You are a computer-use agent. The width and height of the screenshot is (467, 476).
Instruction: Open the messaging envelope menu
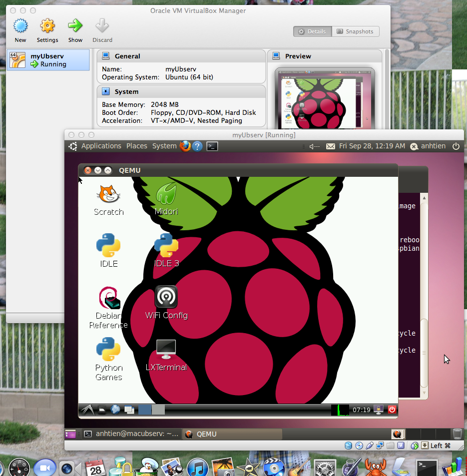(331, 146)
